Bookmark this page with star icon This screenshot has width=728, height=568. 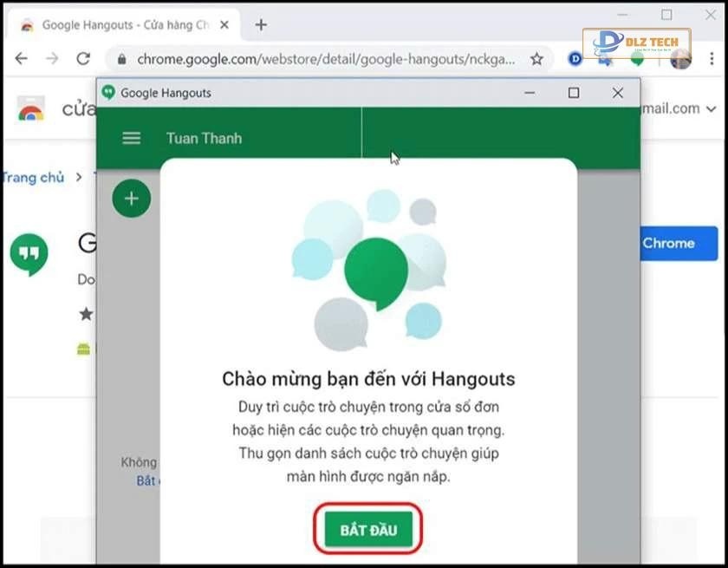pos(536,59)
